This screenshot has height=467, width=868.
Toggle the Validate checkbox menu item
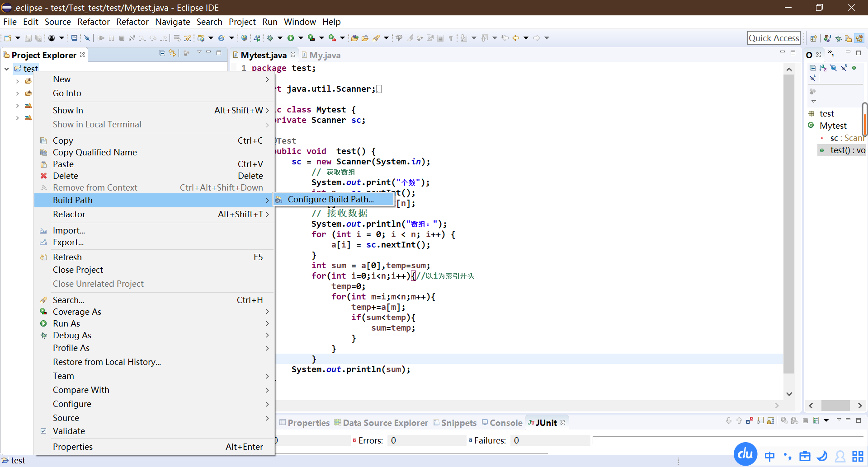pyautogui.click(x=69, y=431)
